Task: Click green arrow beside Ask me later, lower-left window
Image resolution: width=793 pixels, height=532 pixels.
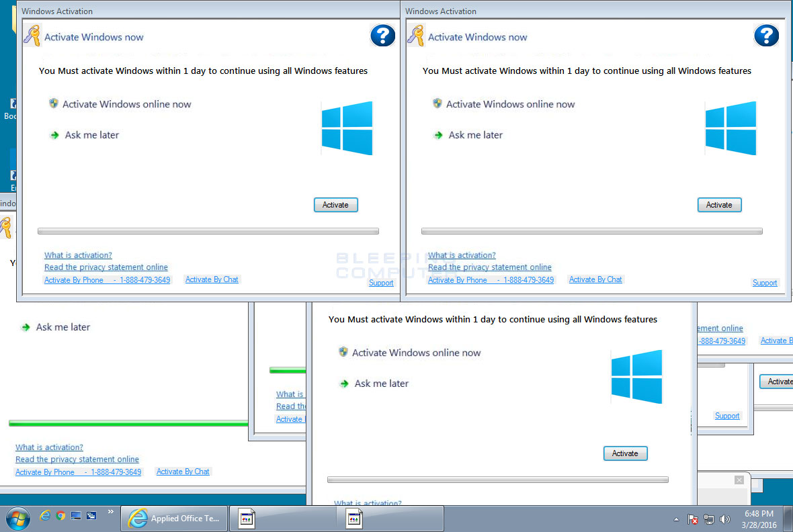Action: pyautogui.click(x=26, y=327)
